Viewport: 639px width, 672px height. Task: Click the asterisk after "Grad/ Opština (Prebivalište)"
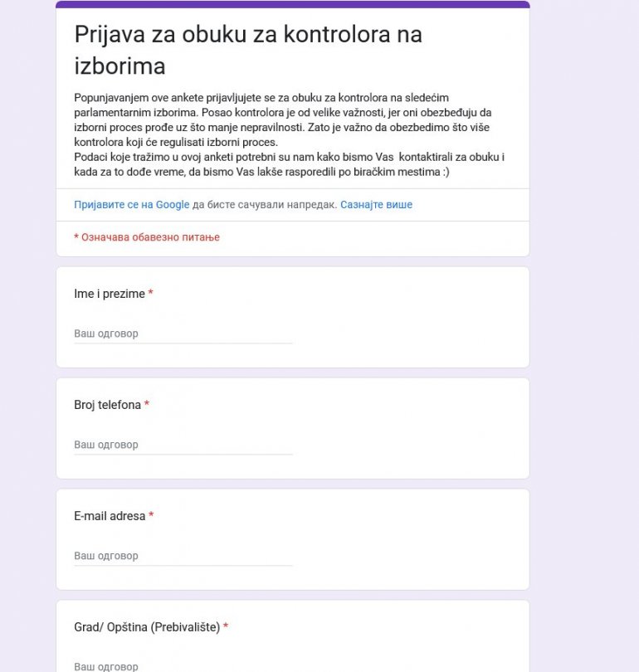point(226,627)
